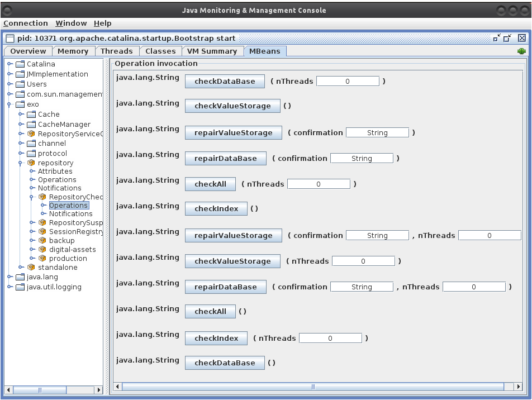Click the java.lang folder icon
This screenshot has width=532, height=400.
tap(20, 277)
